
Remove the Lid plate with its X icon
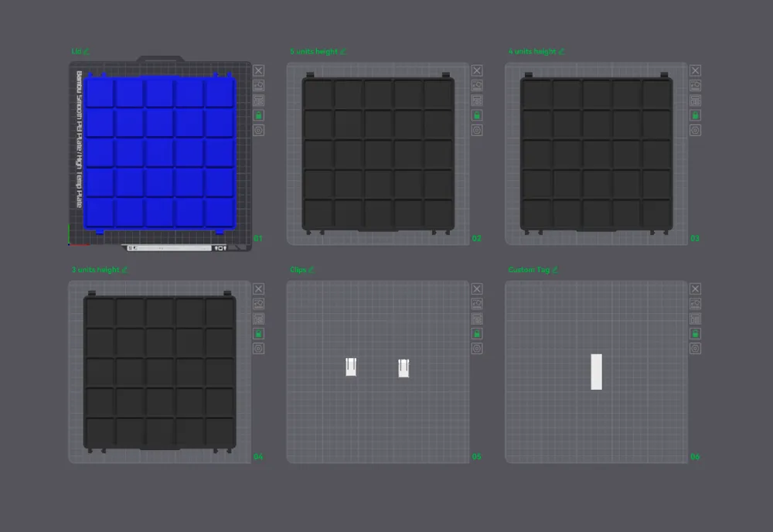pos(258,70)
